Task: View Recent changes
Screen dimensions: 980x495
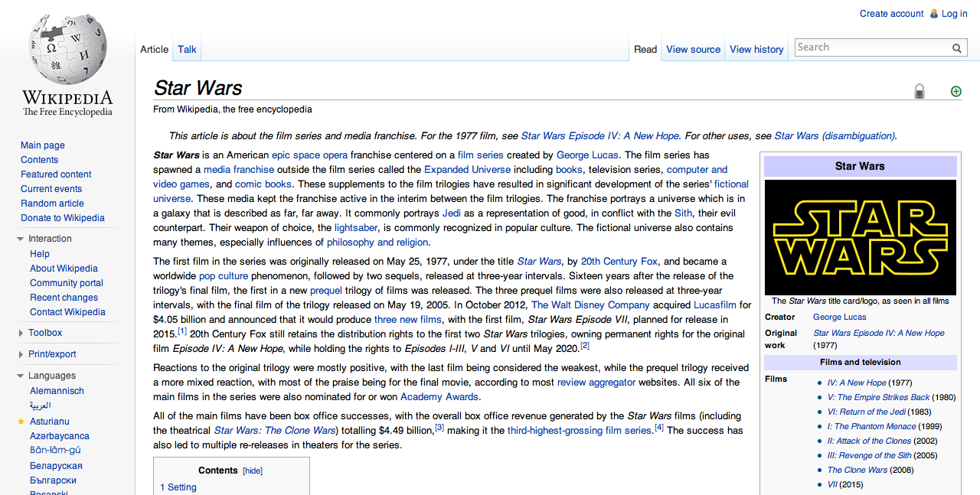Action: [64, 298]
